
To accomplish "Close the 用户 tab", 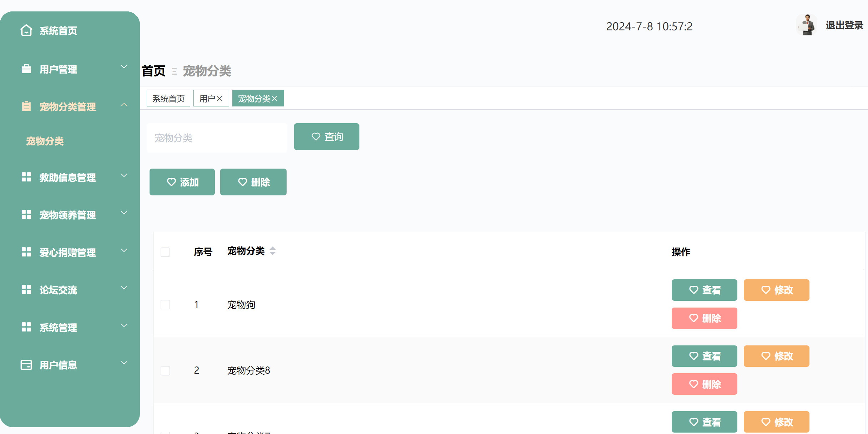I will 220,98.
